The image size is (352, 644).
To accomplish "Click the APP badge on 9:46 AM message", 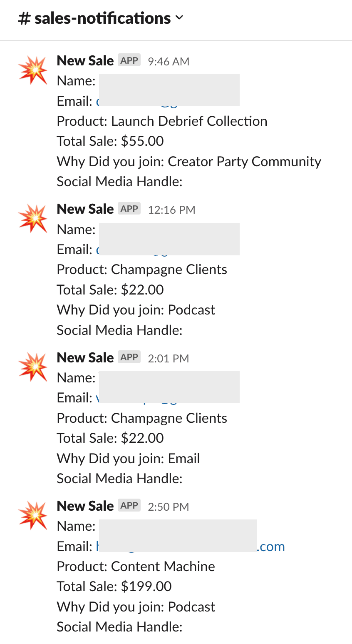I will point(129,60).
